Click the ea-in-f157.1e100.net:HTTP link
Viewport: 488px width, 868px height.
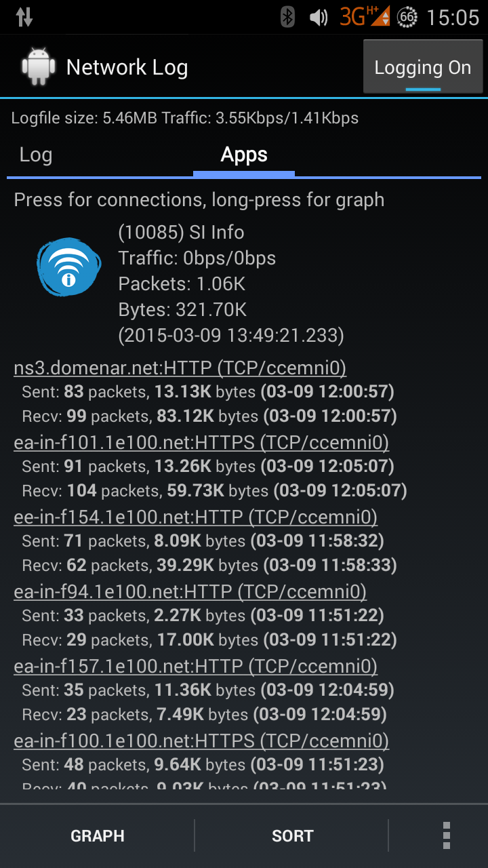tap(195, 666)
